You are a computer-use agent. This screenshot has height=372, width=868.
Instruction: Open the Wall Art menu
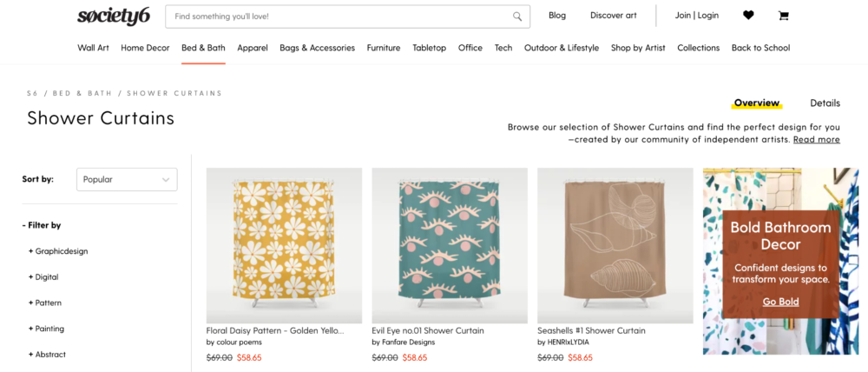pos(93,48)
